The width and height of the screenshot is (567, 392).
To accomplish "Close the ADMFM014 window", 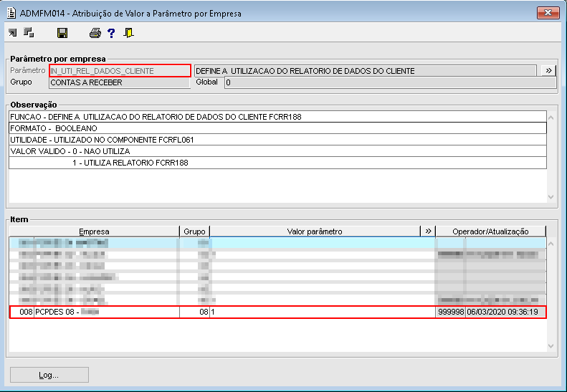I will pos(548,13).
